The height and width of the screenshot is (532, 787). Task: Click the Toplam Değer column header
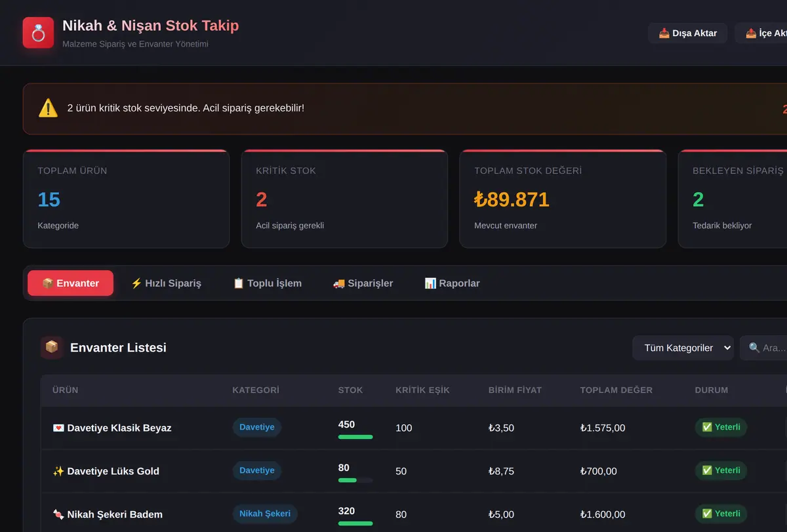616,390
